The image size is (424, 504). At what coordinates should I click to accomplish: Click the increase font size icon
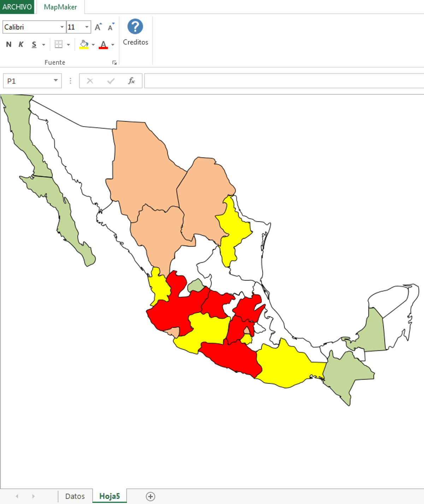pyautogui.click(x=98, y=27)
